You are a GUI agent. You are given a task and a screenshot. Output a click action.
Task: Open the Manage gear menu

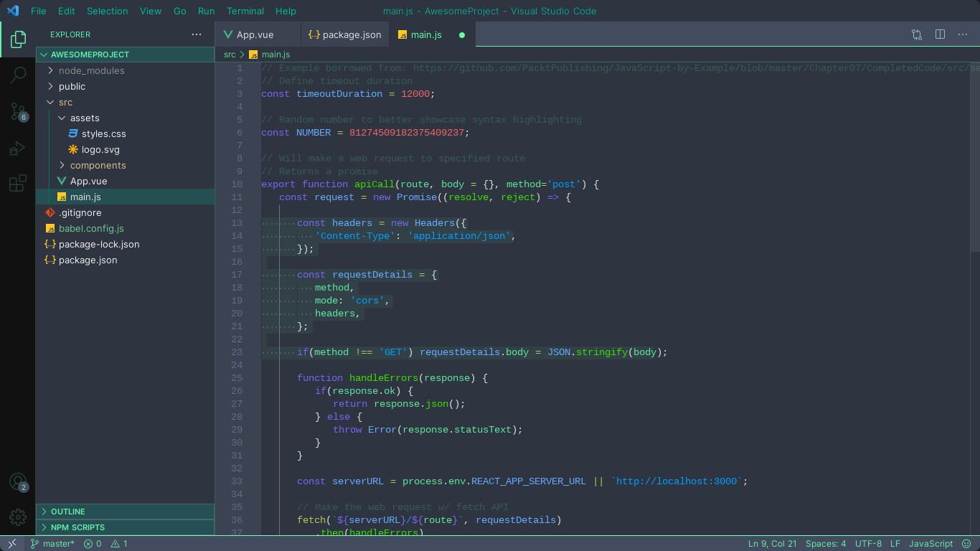click(x=17, y=517)
